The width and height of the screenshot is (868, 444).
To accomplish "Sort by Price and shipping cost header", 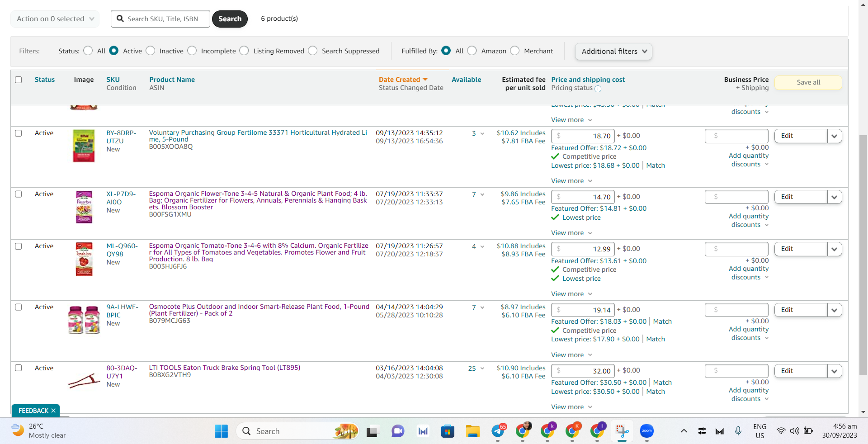I will pyautogui.click(x=588, y=80).
